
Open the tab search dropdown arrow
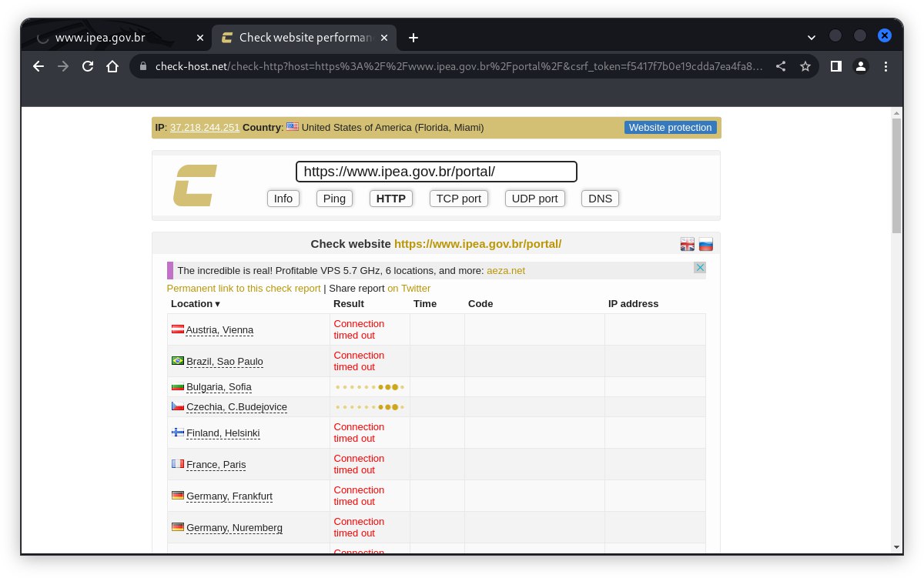click(811, 37)
